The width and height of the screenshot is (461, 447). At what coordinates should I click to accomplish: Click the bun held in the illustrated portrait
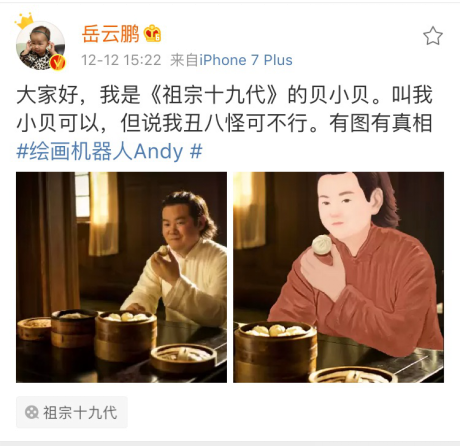point(322,245)
